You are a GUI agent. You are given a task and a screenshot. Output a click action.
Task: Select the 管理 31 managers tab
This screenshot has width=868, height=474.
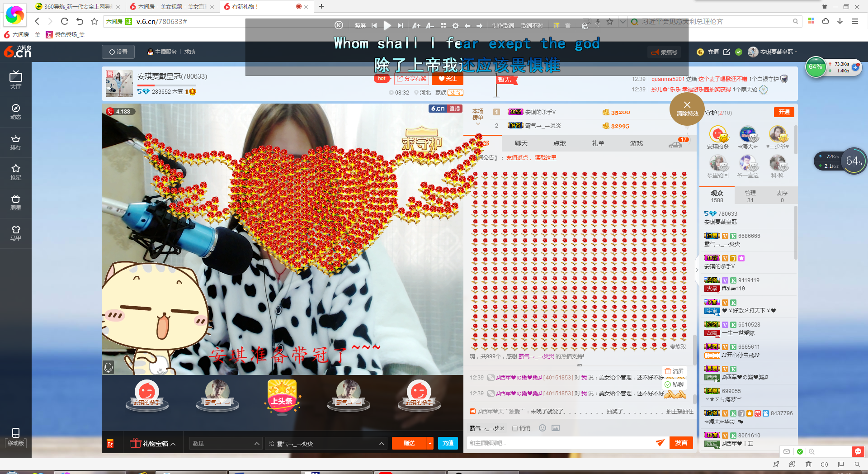pos(750,196)
